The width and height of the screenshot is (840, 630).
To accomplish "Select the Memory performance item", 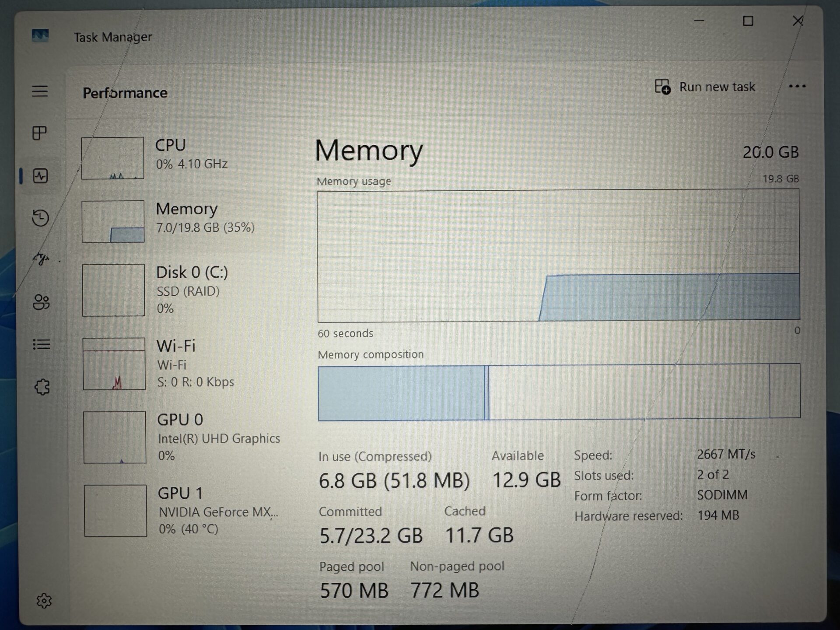I will [184, 221].
